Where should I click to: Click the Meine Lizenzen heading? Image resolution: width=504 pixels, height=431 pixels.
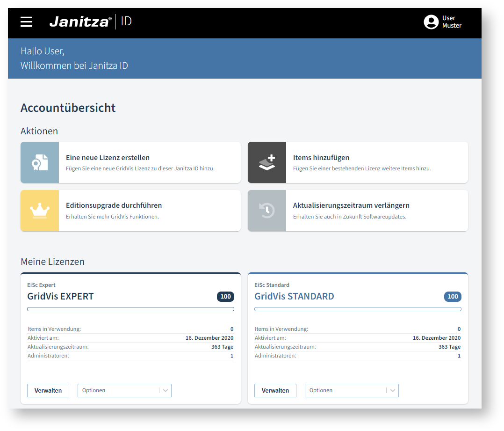coord(52,262)
